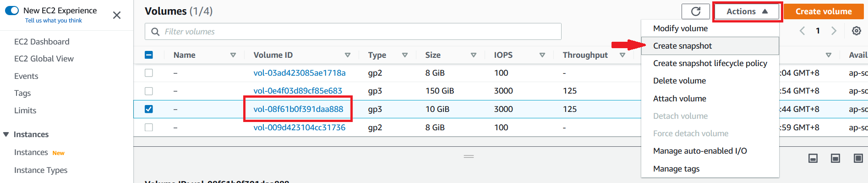Open volume vol-0e4f03d89cf85e683
The image size is (868, 183).
[x=298, y=91]
